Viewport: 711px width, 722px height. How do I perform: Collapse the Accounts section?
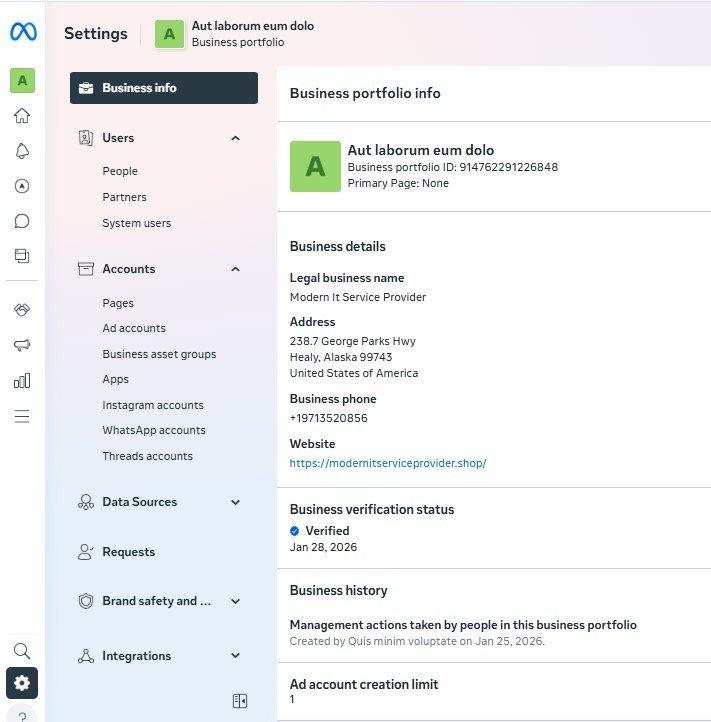(236, 269)
